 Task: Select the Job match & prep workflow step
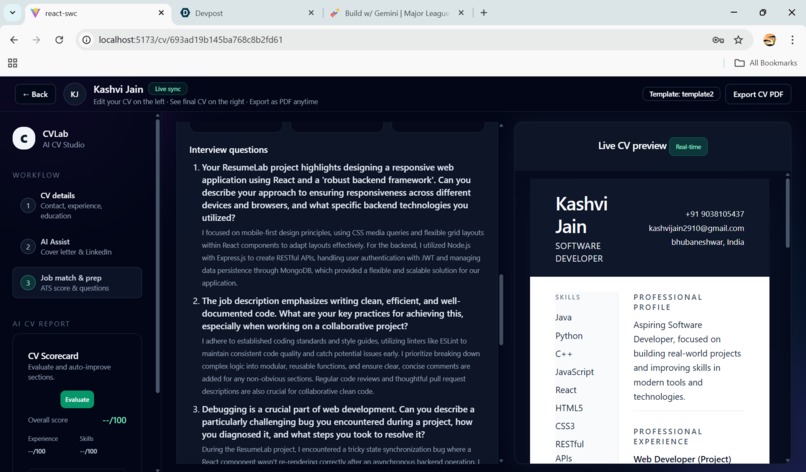[77, 282]
